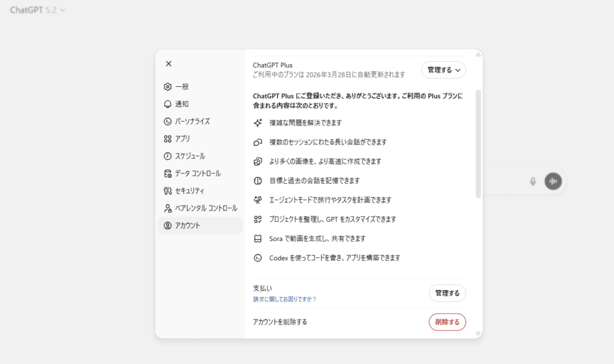614x364 pixels.
Task: Click the 管理する button for 支払い
Action: pos(447,293)
